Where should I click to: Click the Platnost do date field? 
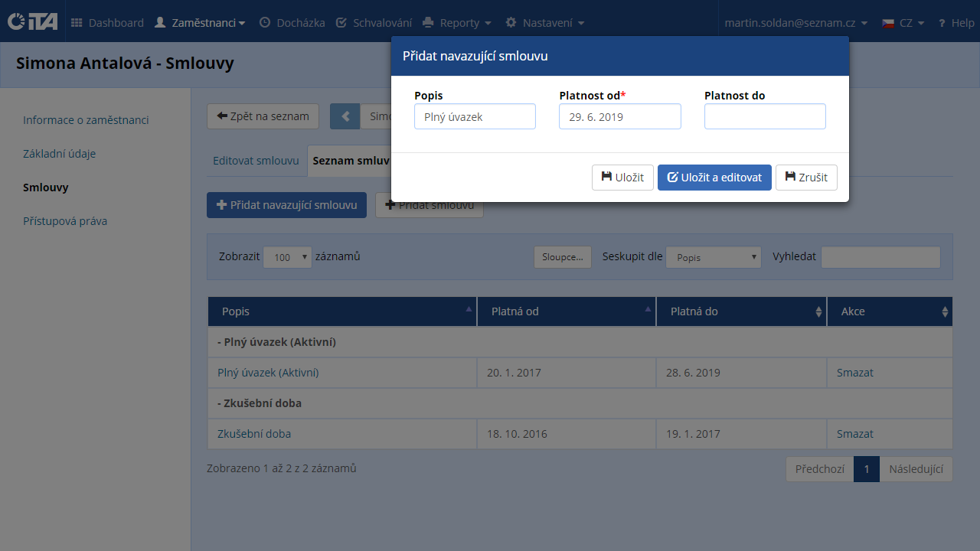(765, 116)
